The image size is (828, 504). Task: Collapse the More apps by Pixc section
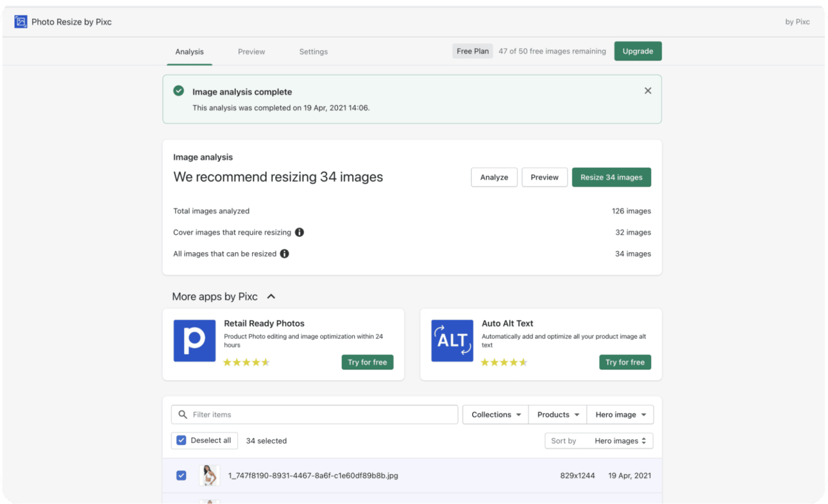click(271, 296)
